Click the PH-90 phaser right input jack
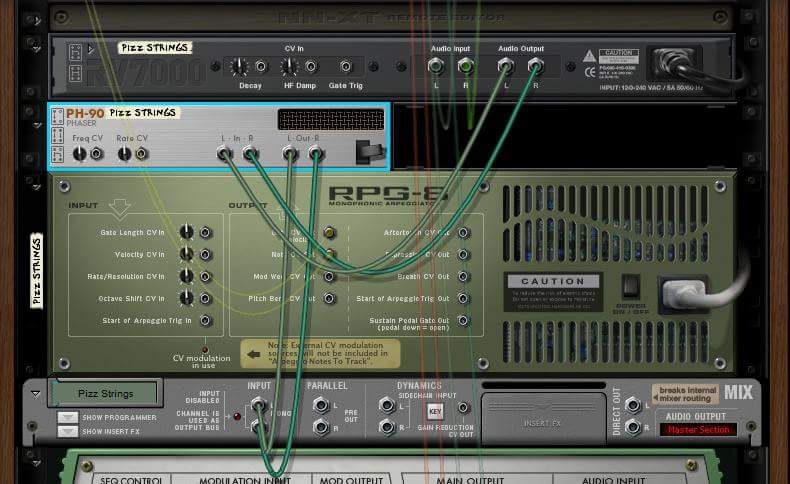790x484 pixels. click(x=250, y=153)
